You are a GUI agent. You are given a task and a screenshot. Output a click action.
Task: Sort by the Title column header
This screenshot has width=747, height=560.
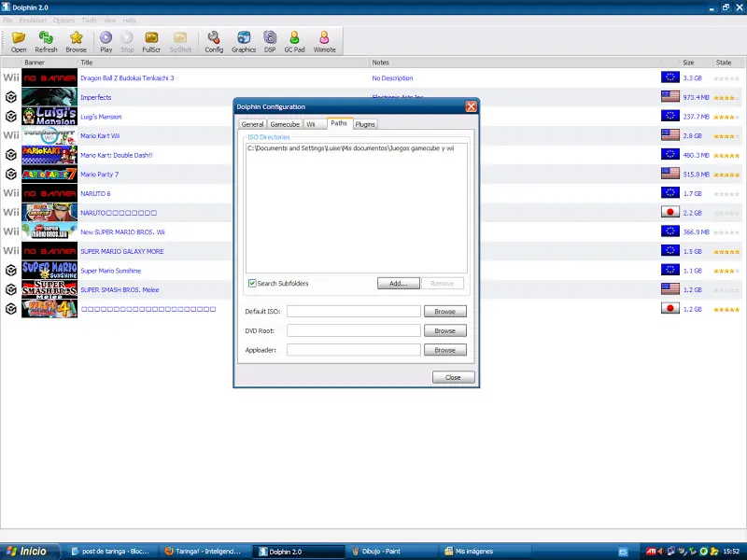[x=224, y=63]
